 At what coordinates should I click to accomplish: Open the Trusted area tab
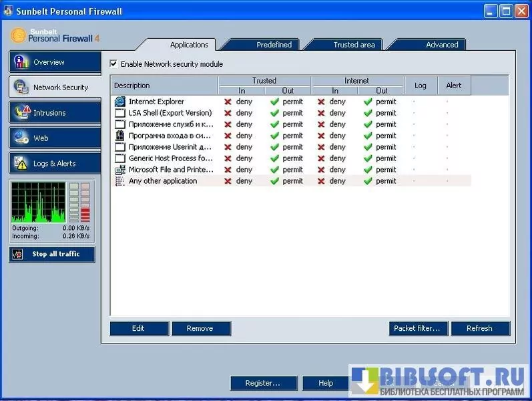click(x=354, y=45)
